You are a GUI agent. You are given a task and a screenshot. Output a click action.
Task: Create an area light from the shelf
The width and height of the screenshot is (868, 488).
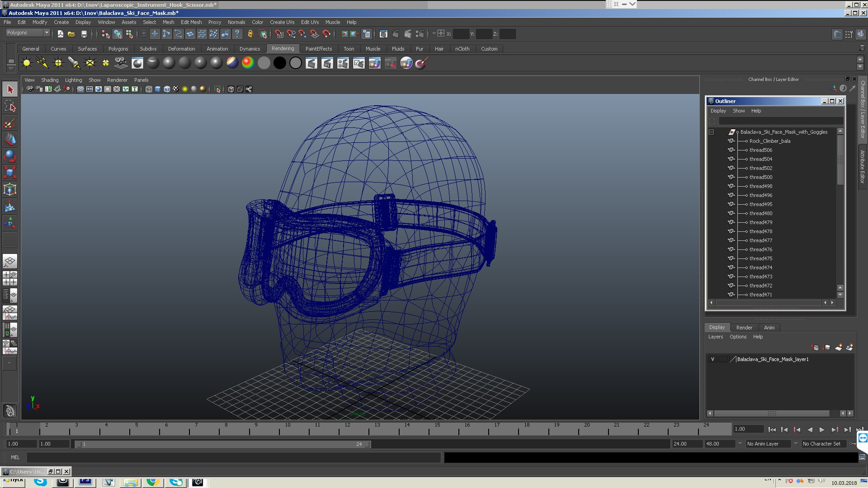[x=90, y=63]
